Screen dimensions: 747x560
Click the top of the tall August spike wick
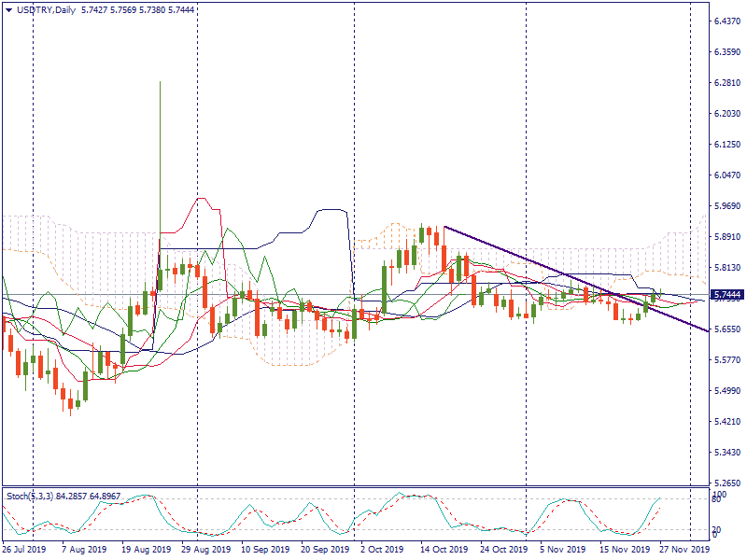click(x=160, y=82)
